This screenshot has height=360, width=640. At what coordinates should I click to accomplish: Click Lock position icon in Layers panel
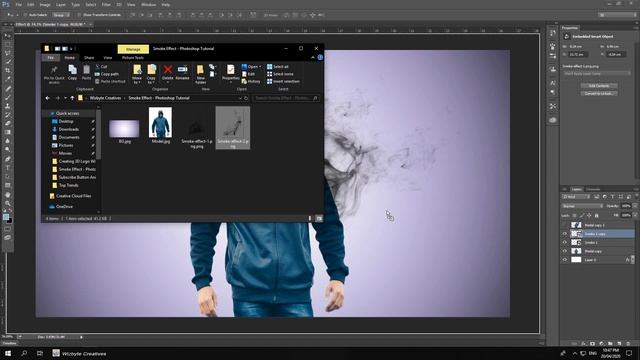point(589,215)
